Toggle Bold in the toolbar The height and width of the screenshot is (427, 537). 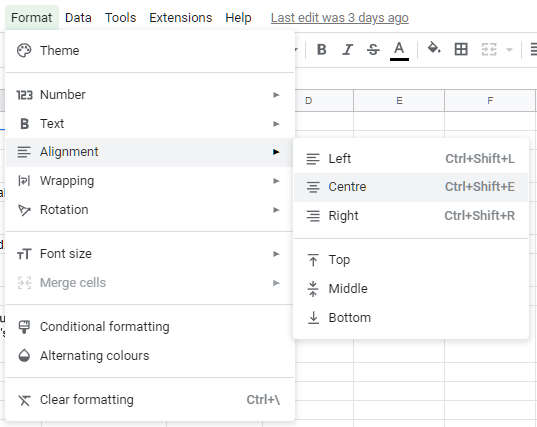pos(321,50)
